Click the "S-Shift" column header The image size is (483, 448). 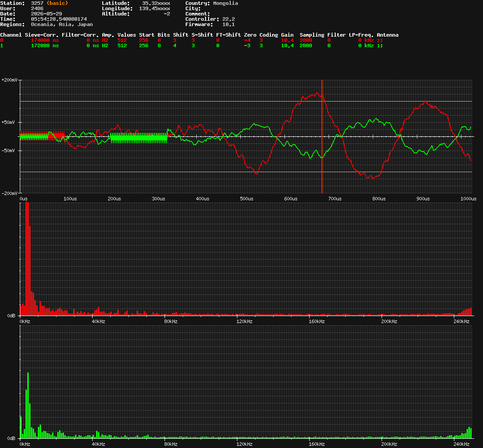click(x=202, y=35)
